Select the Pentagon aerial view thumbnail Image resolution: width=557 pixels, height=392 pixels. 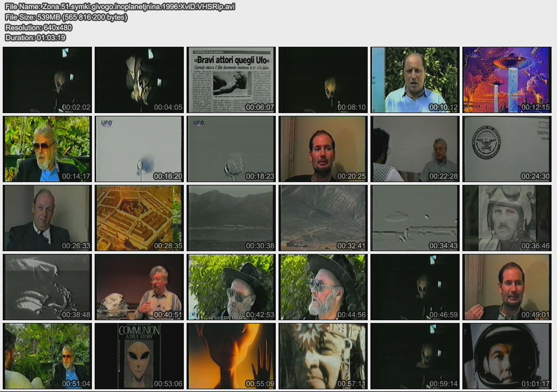pos(139,217)
